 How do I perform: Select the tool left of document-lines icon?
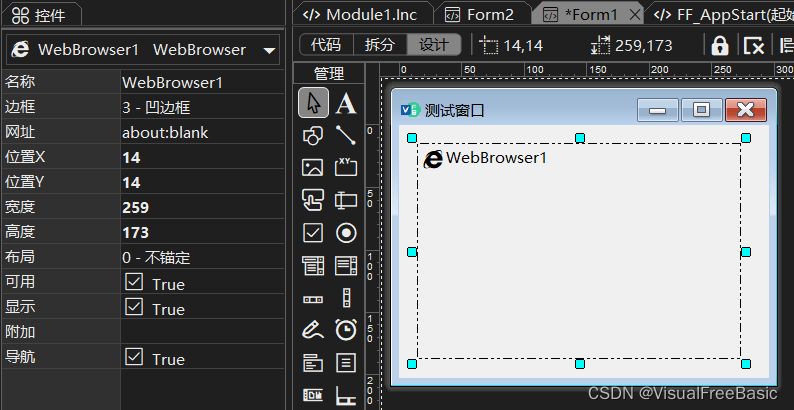[313, 363]
